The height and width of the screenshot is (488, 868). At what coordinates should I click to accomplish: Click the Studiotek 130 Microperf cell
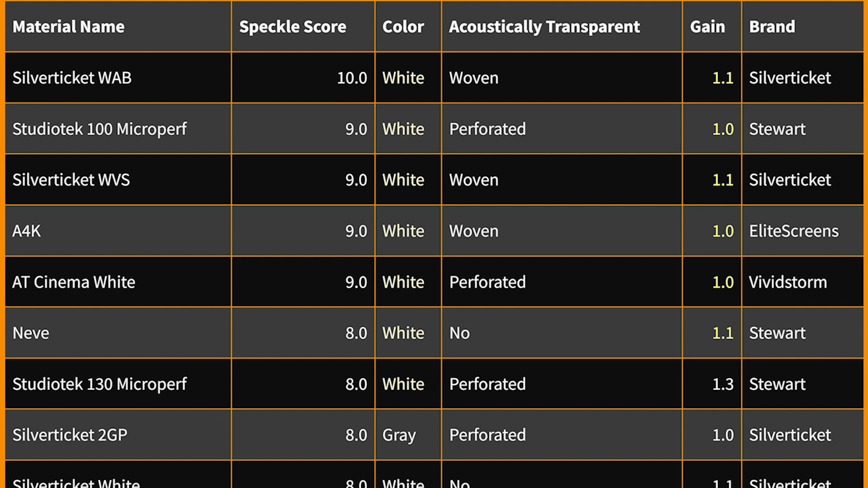[x=118, y=384]
